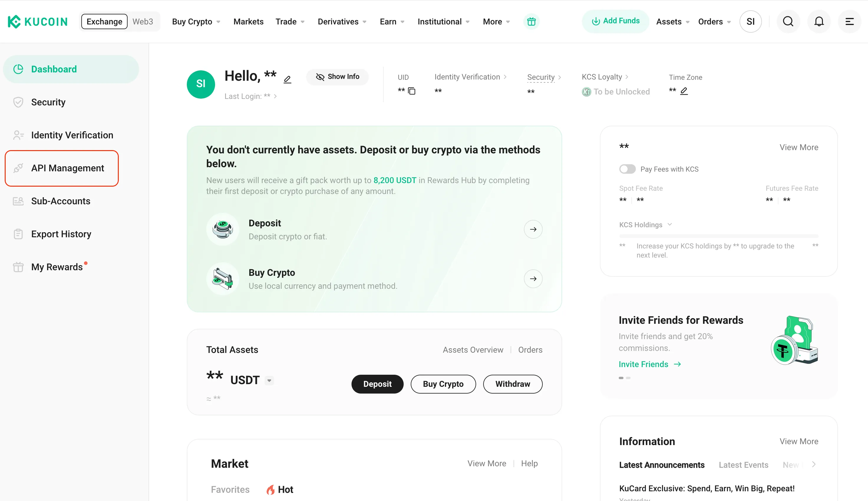Toggle Show Info visibility button

337,77
